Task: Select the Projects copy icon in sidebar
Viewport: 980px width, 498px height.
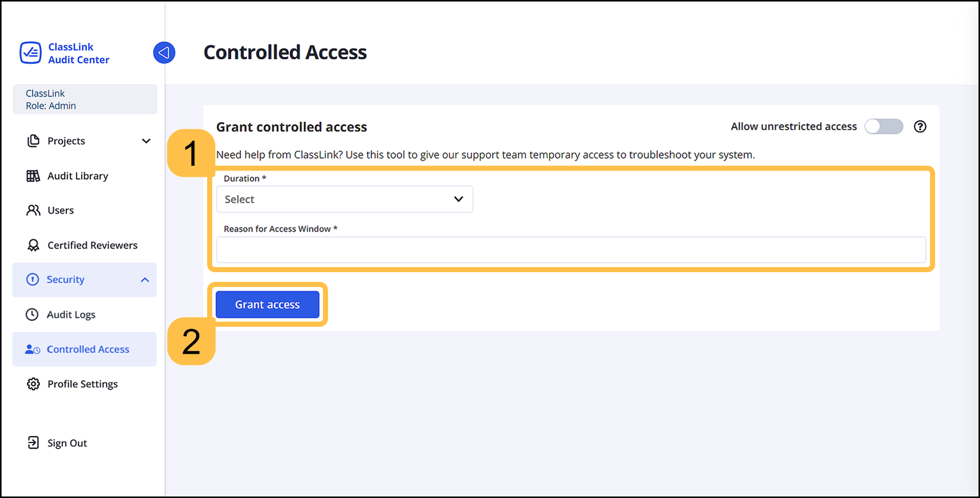Action: pyautogui.click(x=33, y=141)
